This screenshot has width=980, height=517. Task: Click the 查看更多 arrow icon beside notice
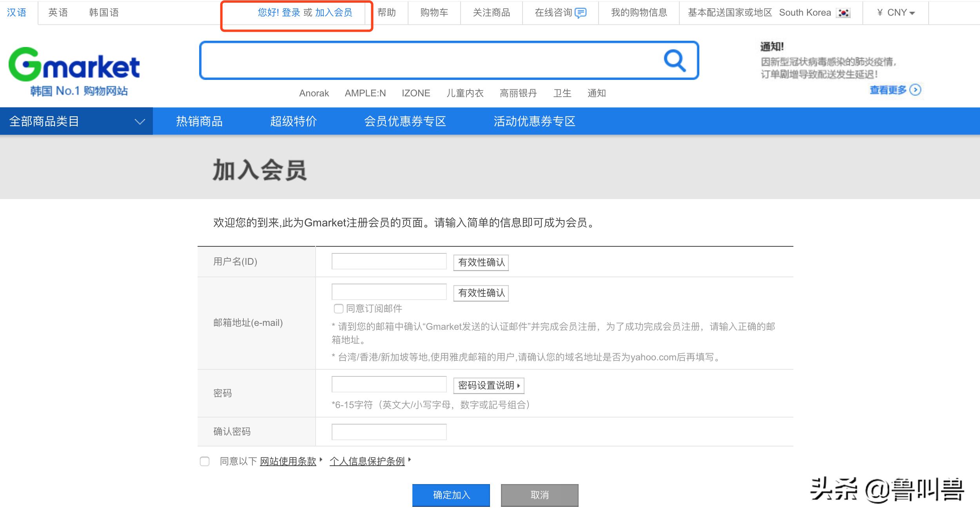pos(916,90)
